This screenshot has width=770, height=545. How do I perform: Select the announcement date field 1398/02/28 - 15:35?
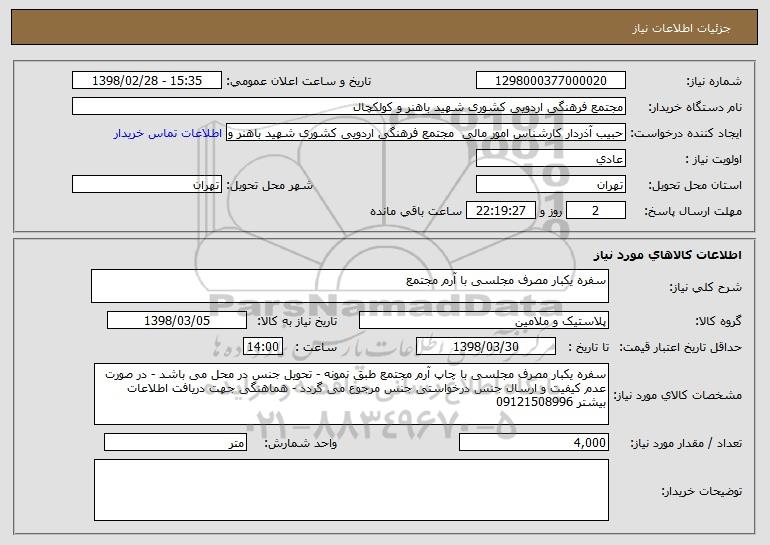(147, 81)
